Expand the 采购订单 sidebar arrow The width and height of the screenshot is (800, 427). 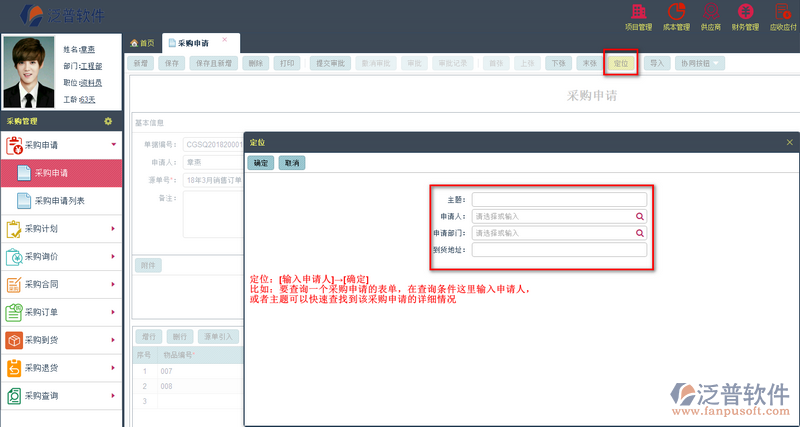click(113, 312)
